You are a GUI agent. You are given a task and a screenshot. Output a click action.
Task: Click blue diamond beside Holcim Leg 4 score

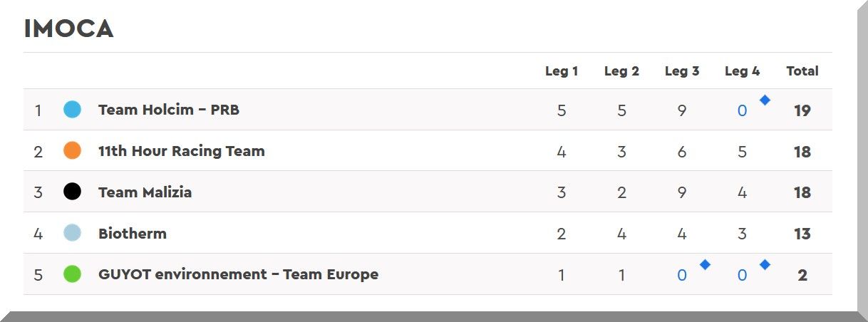pos(765,100)
